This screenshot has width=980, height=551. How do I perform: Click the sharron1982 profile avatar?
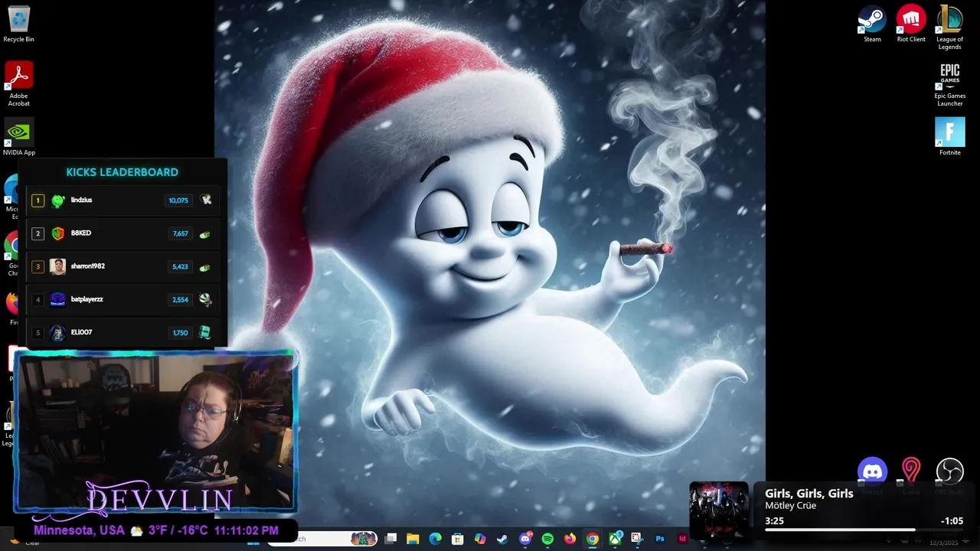tap(57, 266)
